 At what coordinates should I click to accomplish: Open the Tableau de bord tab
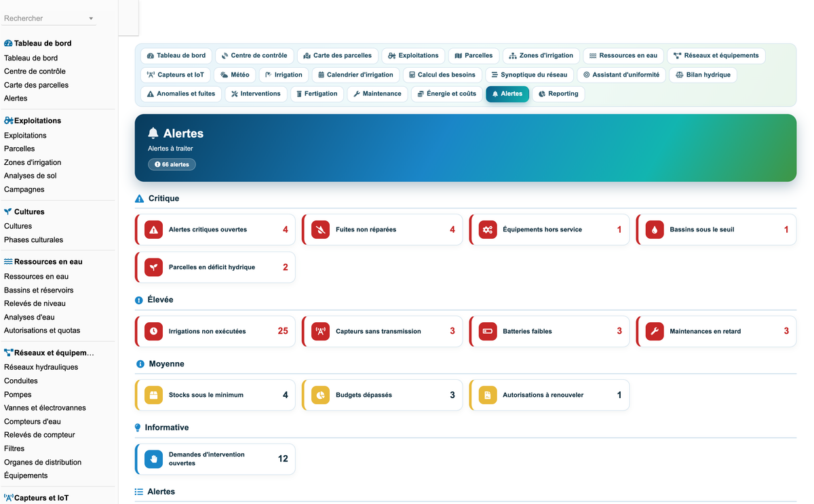click(176, 56)
